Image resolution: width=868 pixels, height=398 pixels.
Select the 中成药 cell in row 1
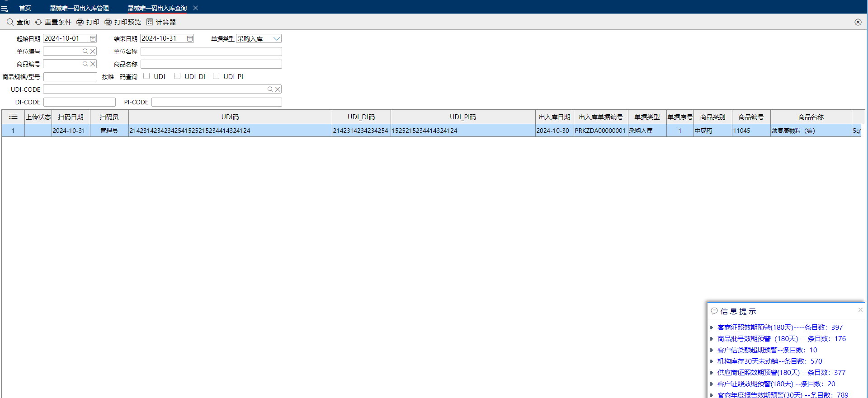(x=713, y=131)
